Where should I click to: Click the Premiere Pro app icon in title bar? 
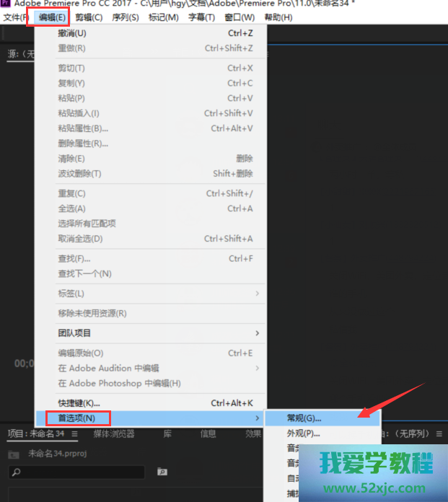(x=6, y=4)
